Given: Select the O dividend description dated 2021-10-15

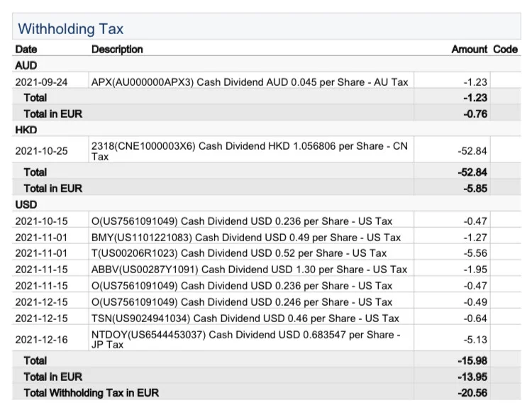Looking at the screenshot, I should pyautogui.click(x=242, y=221).
